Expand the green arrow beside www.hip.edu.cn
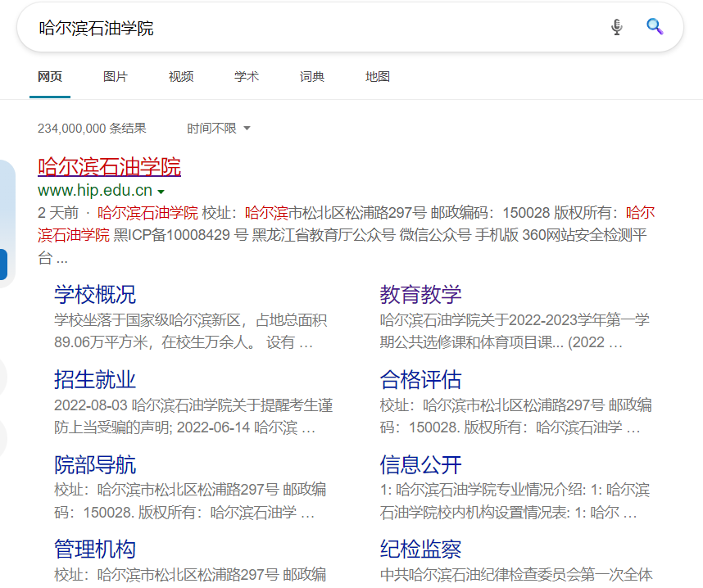 [161, 192]
